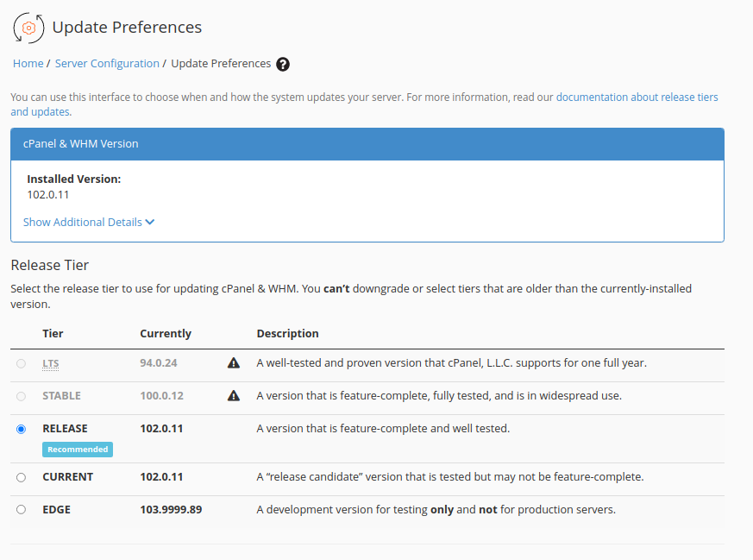The width and height of the screenshot is (753, 560).
Task: Click the LTS tier label
Action: click(x=51, y=363)
